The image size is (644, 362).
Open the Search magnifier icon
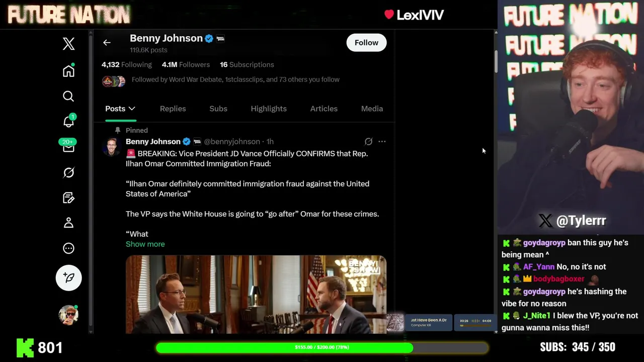[68, 96]
